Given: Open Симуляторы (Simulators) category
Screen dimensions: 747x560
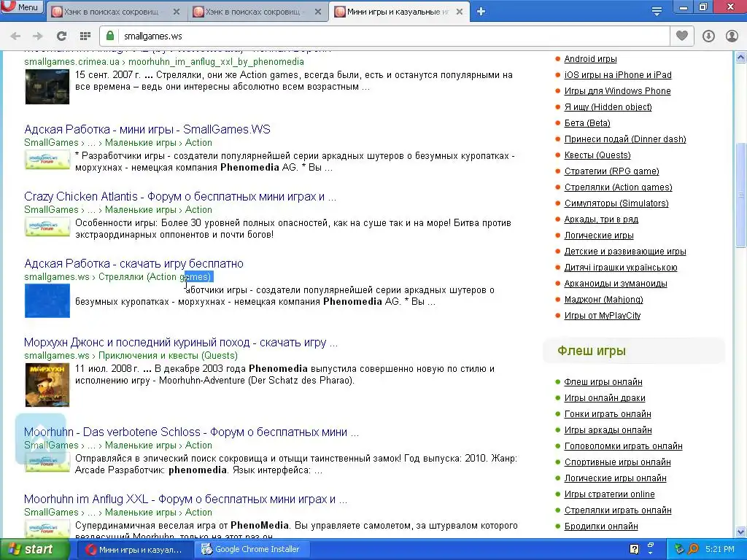Looking at the screenshot, I should [x=616, y=203].
